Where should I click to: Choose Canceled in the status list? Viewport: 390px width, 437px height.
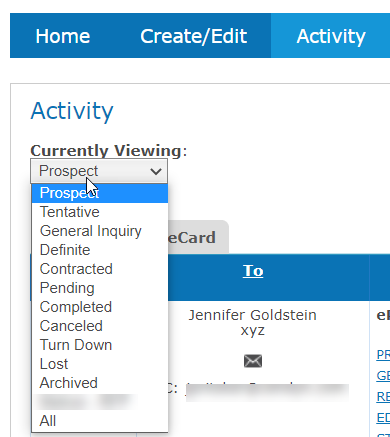[100, 326]
